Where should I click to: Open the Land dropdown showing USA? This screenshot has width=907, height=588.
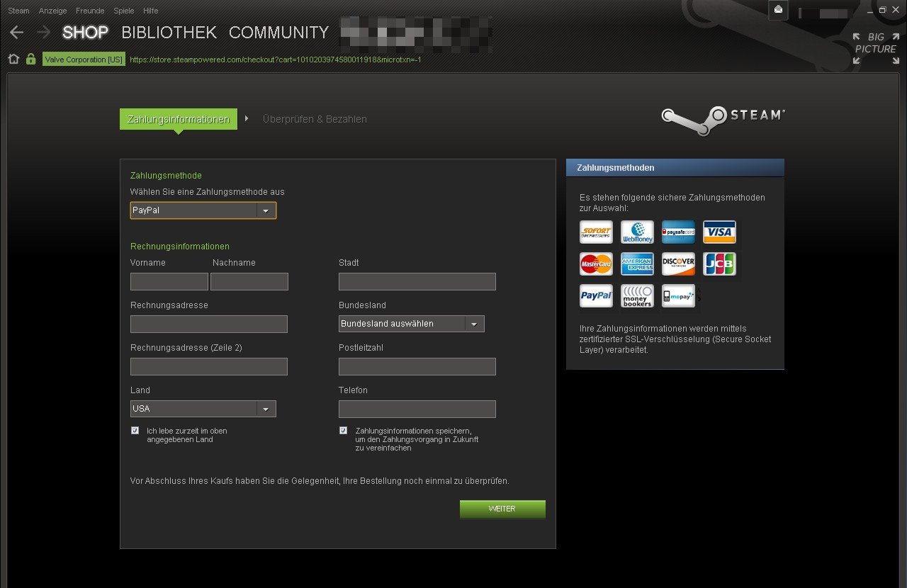pos(203,409)
